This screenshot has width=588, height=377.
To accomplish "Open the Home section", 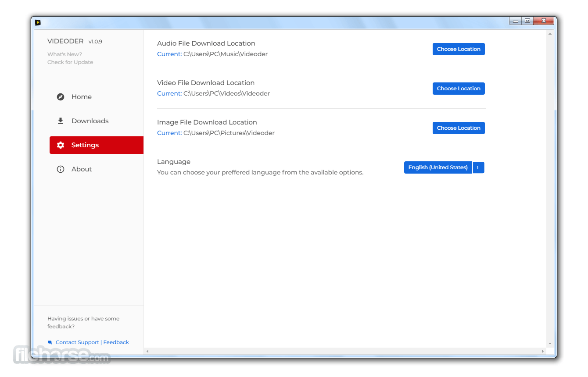I will (96, 97).
